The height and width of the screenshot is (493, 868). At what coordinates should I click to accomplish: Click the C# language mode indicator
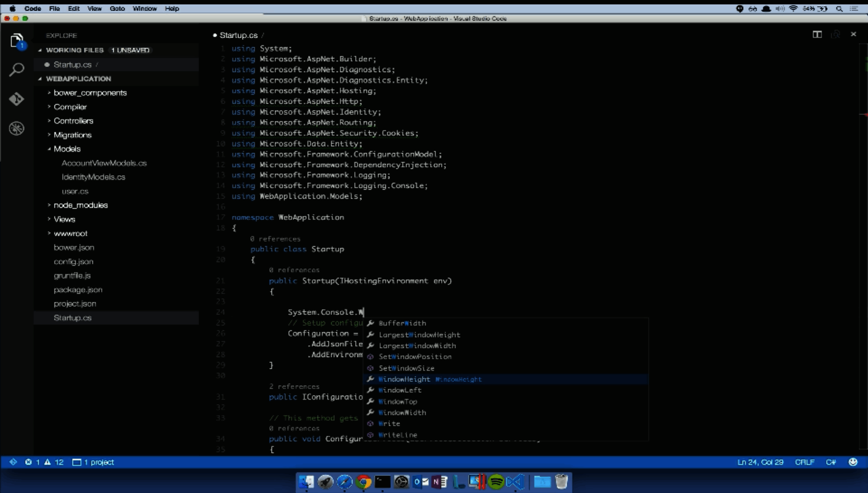(831, 462)
